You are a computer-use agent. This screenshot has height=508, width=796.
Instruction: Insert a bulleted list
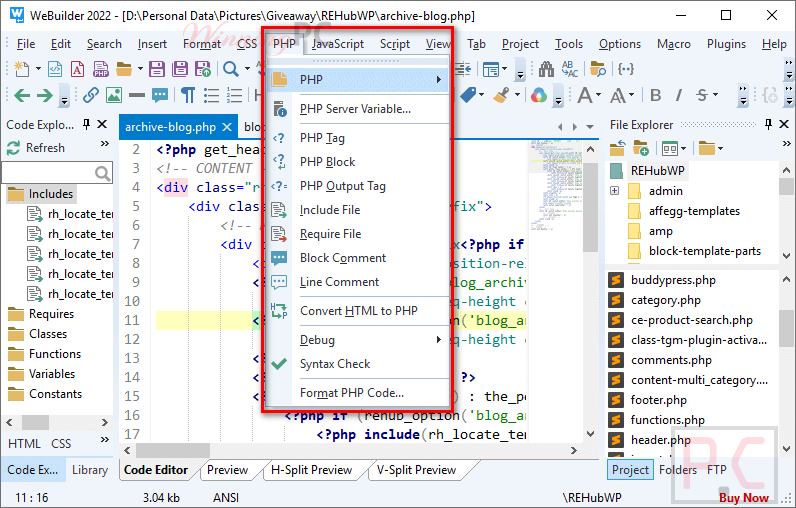point(211,95)
